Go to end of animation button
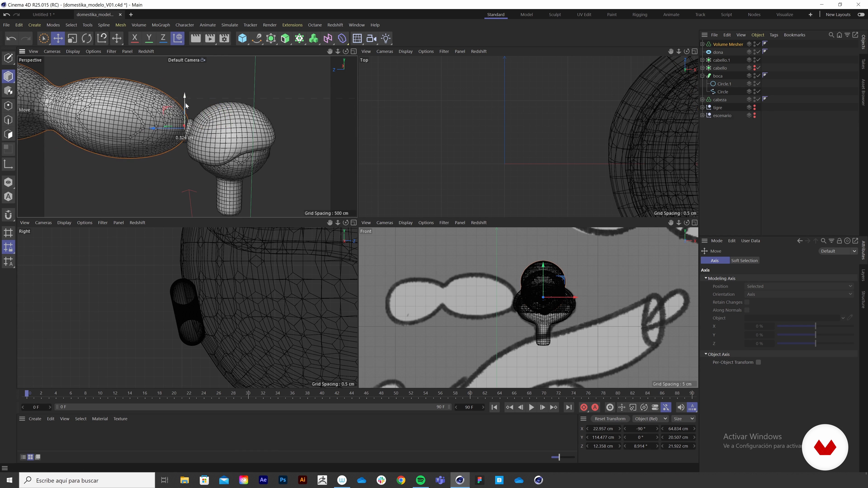The image size is (868, 488). click(x=569, y=407)
